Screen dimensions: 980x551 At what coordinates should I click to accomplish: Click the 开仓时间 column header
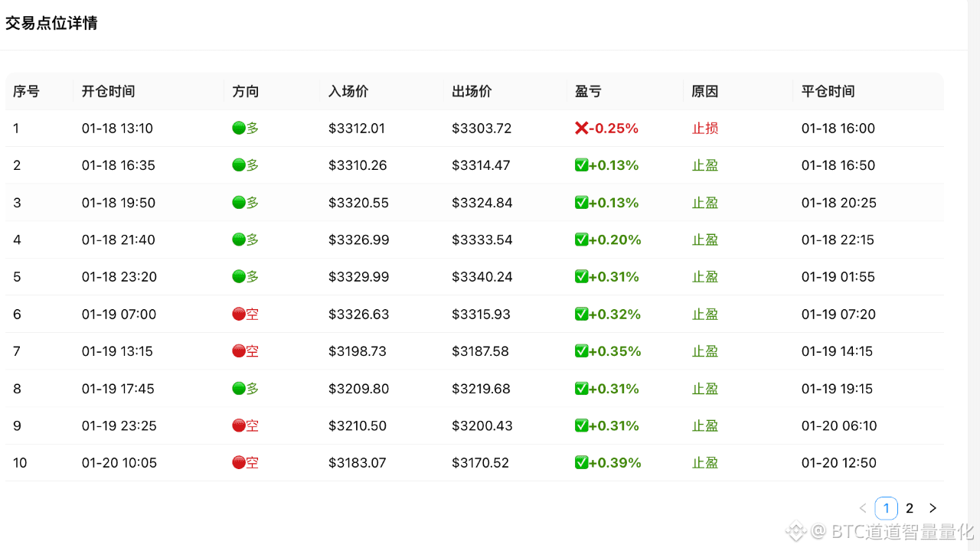[x=108, y=91]
